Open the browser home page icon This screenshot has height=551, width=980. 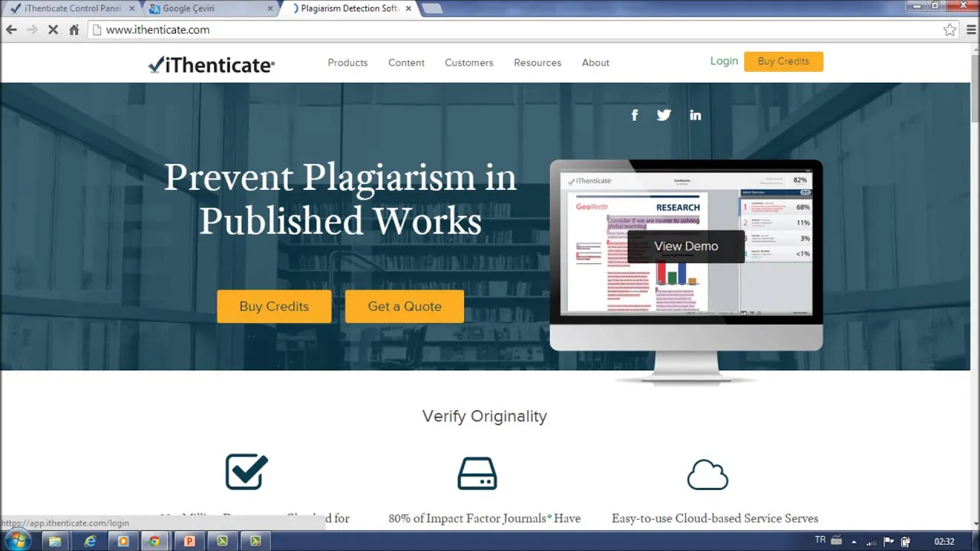[73, 30]
